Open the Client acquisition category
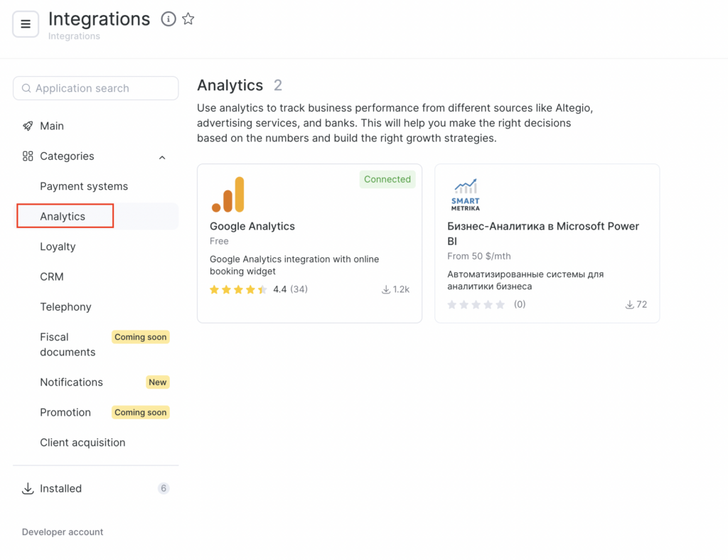 pyautogui.click(x=82, y=443)
